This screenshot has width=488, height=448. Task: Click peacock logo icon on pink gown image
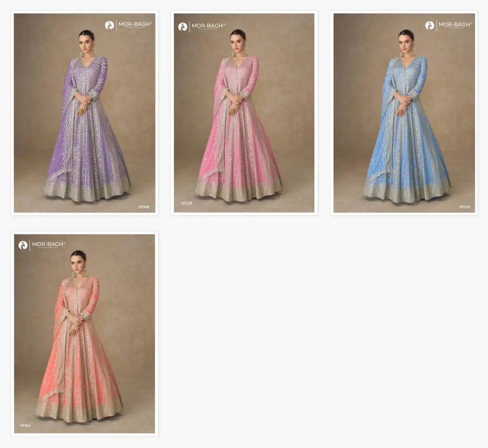pos(183,27)
